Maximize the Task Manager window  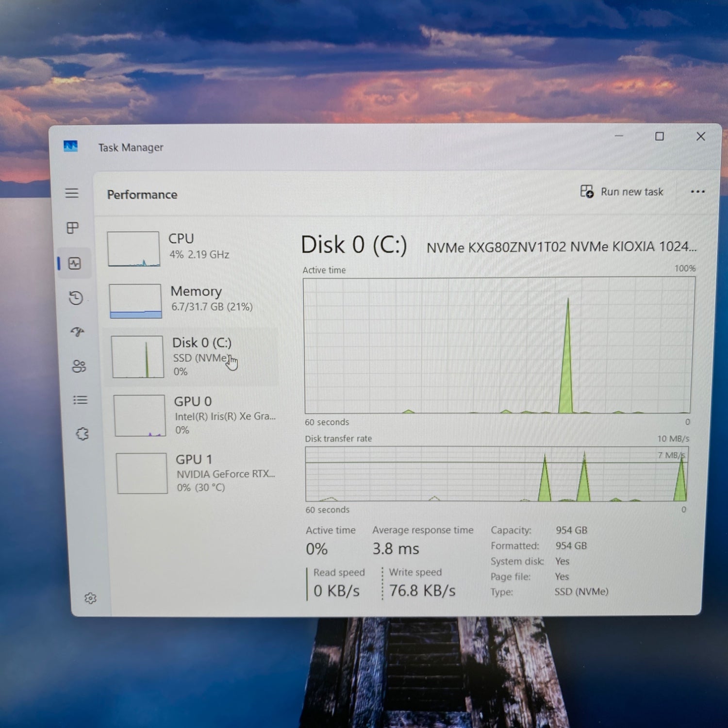click(x=660, y=136)
